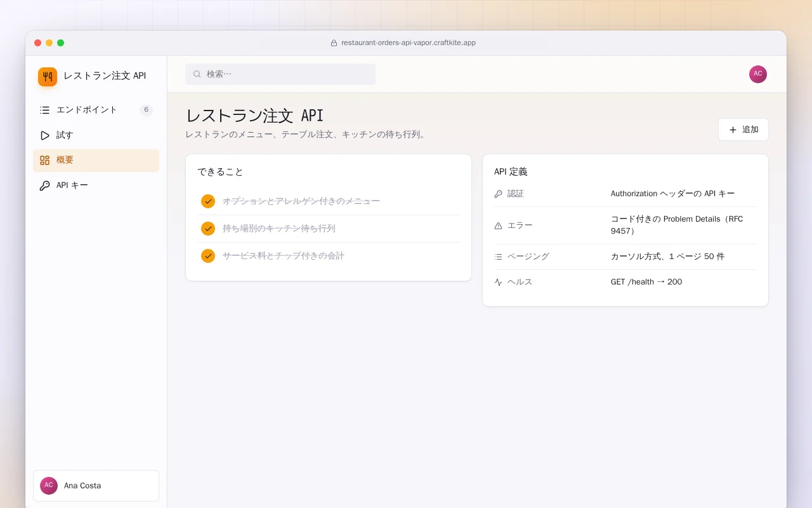Image resolution: width=812 pixels, height=508 pixels.
Task: Click the warning triangle icon beside エラー
Action: (498, 225)
